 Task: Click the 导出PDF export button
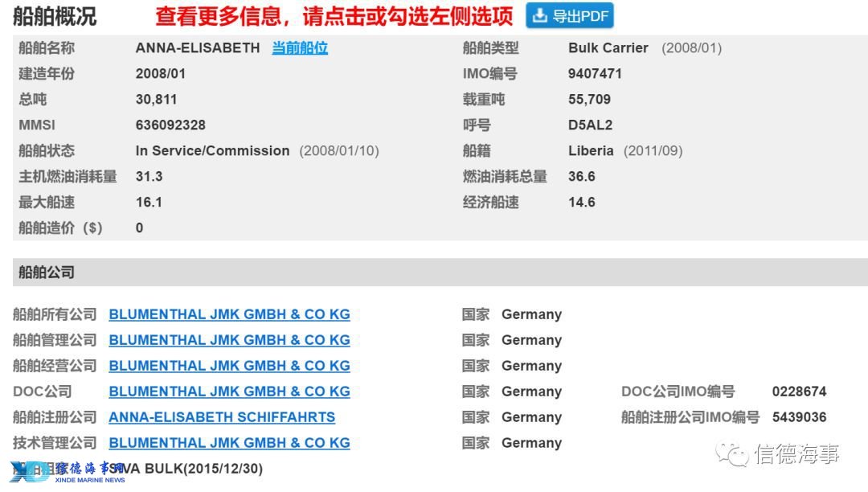570,15
